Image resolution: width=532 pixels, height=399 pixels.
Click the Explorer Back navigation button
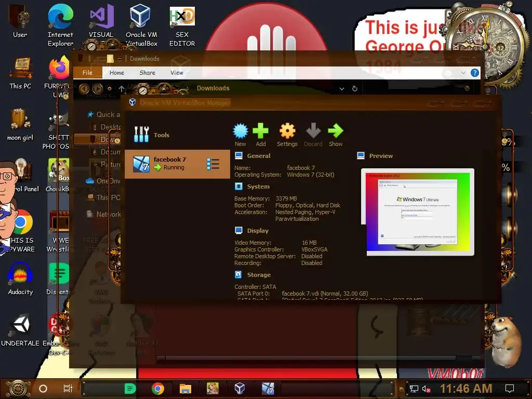[84, 89]
